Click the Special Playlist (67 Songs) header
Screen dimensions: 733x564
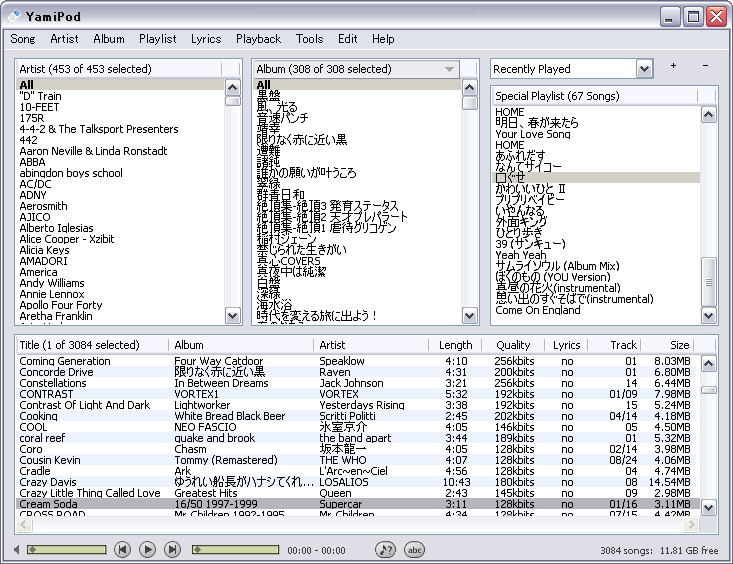click(x=595, y=96)
